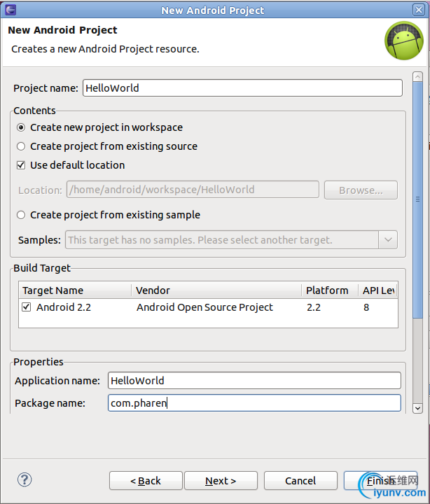Go Back to previous wizard page
The width and height of the screenshot is (430, 504).
pos(146,481)
